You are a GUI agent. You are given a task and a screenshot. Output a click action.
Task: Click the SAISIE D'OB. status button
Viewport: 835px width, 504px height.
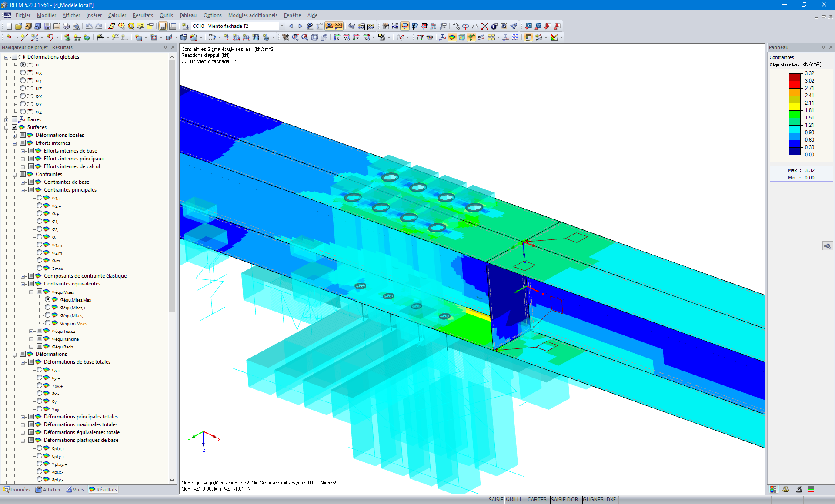click(x=564, y=500)
